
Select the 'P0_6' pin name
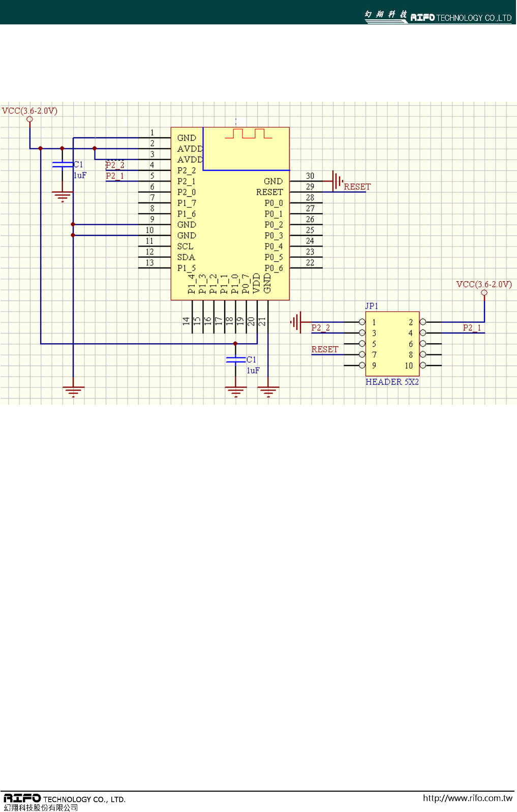(273, 268)
